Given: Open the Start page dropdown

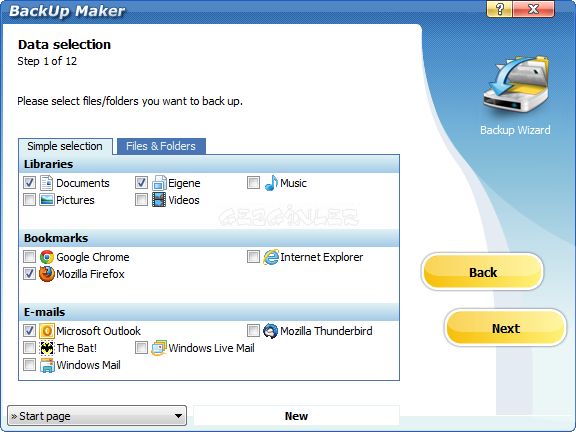Looking at the screenshot, I should click(97, 416).
